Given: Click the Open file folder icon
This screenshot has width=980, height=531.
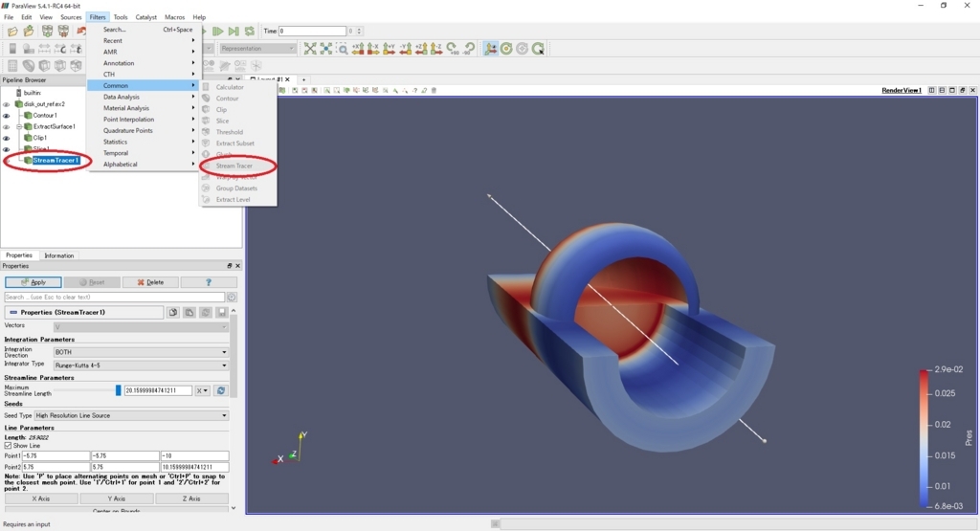Looking at the screenshot, I should pyautogui.click(x=12, y=32).
